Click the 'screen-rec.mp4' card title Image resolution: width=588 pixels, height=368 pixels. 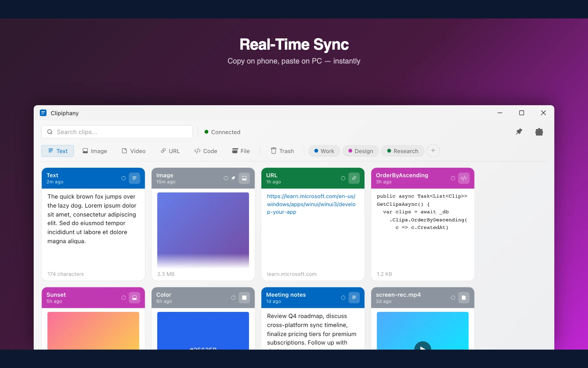click(398, 295)
